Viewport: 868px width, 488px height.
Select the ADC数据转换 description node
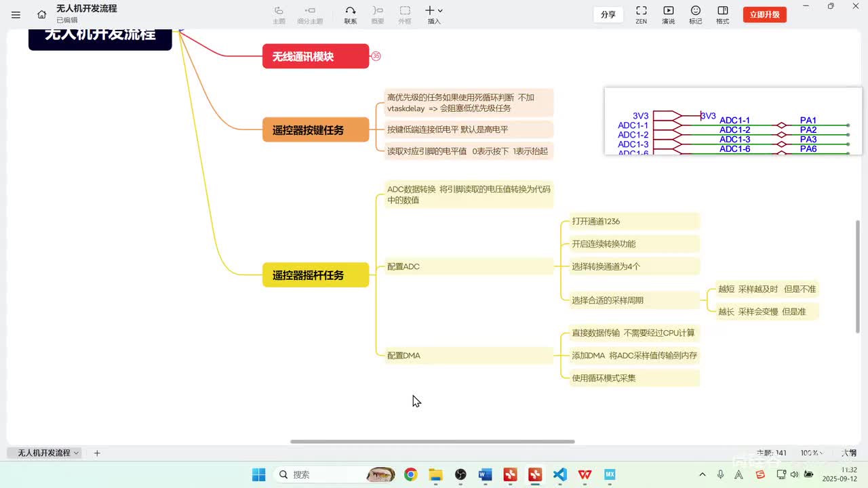(469, 195)
